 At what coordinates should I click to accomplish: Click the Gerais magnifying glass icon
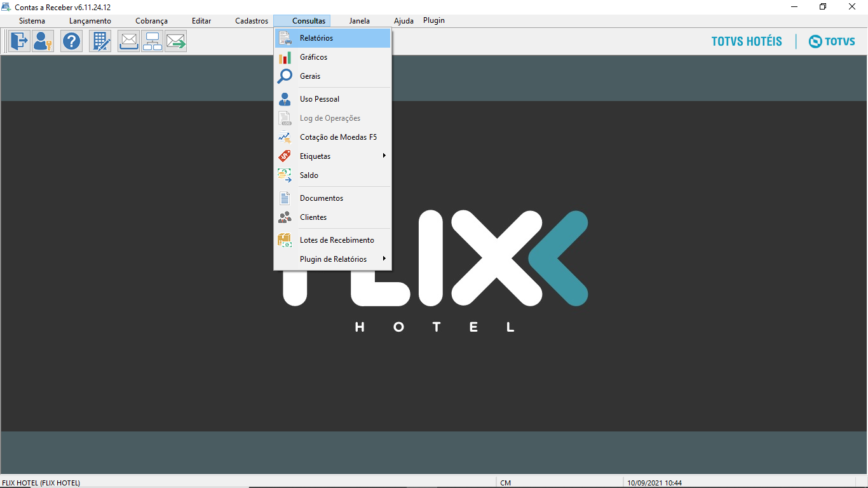pyautogui.click(x=285, y=76)
